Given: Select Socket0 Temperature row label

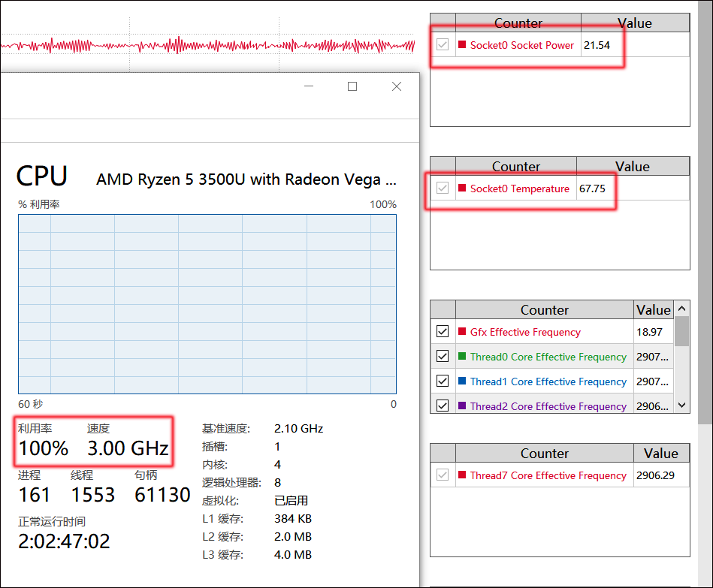Looking at the screenshot, I should 520,188.
